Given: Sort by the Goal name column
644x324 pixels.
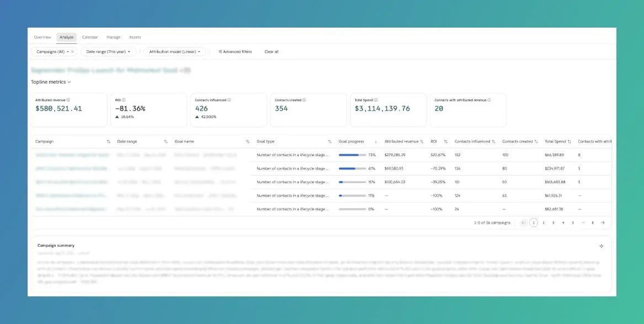Looking at the screenshot, I should tap(248, 141).
